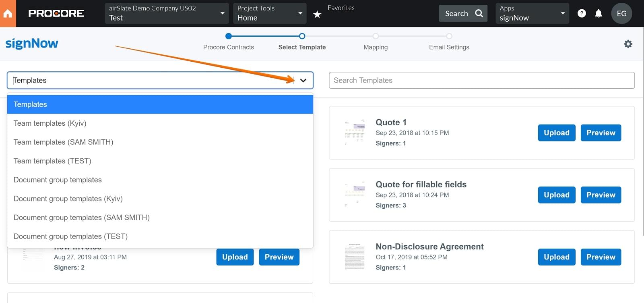This screenshot has height=303, width=644.
Task: Preview the Quote for fillable fields template
Action: coord(601,195)
